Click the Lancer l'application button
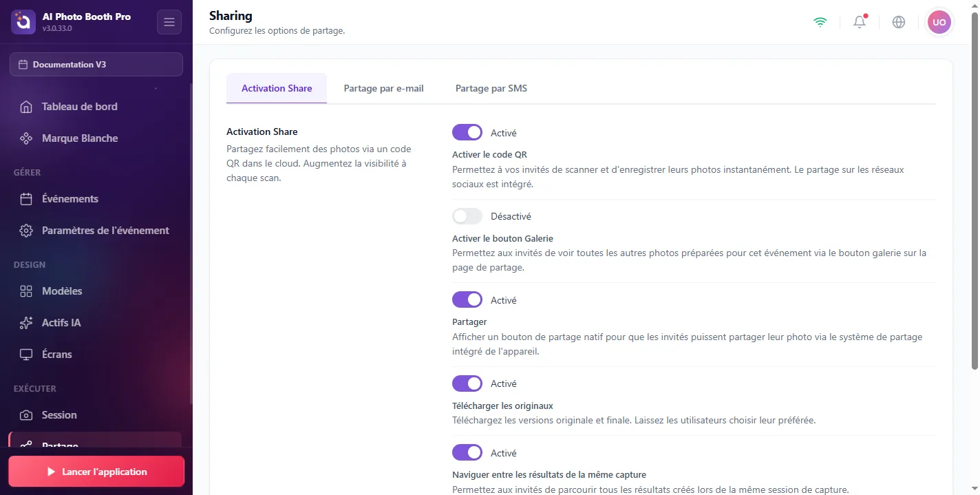This screenshot has width=980, height=495. (x=96, y=472)
